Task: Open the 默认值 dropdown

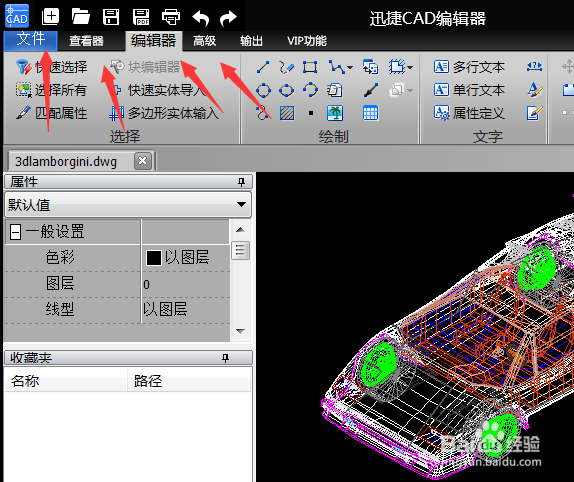Action: pyautogui.click(x=128, y=205)
